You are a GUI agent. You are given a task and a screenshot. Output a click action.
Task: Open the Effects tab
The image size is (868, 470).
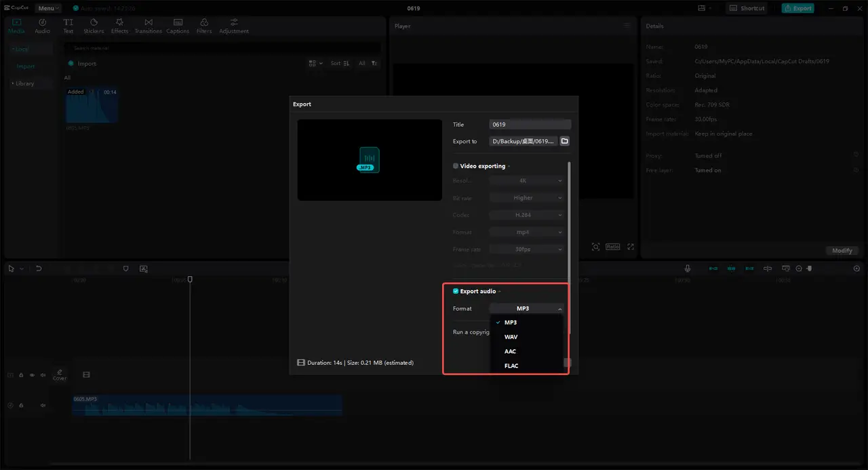click(119, 26)
